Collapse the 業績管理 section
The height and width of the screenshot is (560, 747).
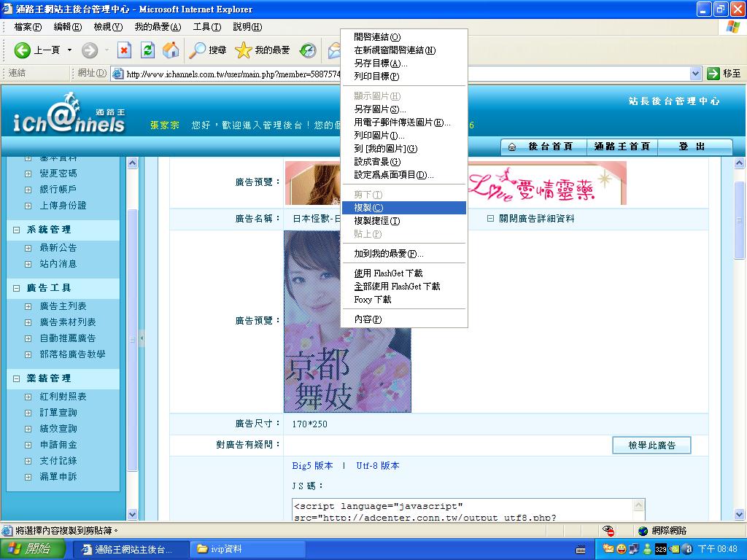click(17, 378)
